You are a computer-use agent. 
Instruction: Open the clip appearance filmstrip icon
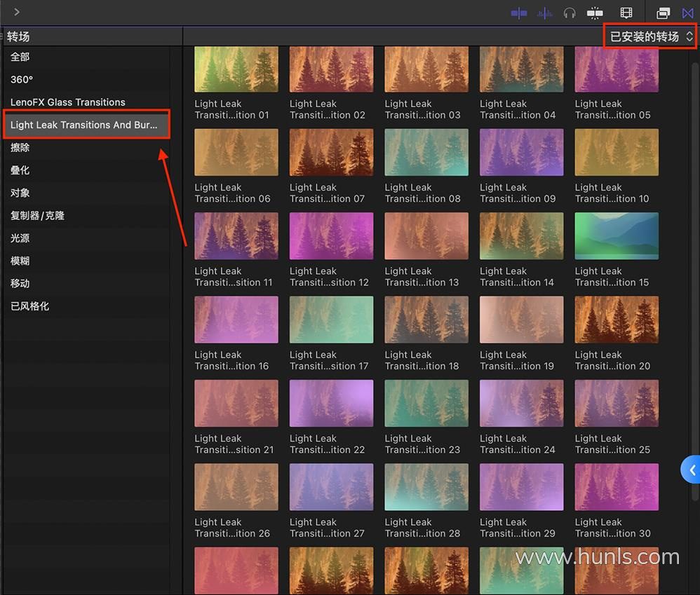(x=626, y=13)
